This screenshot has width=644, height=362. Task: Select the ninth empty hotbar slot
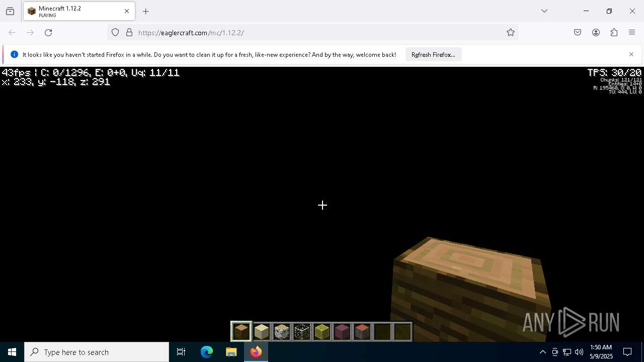point(403,332)
